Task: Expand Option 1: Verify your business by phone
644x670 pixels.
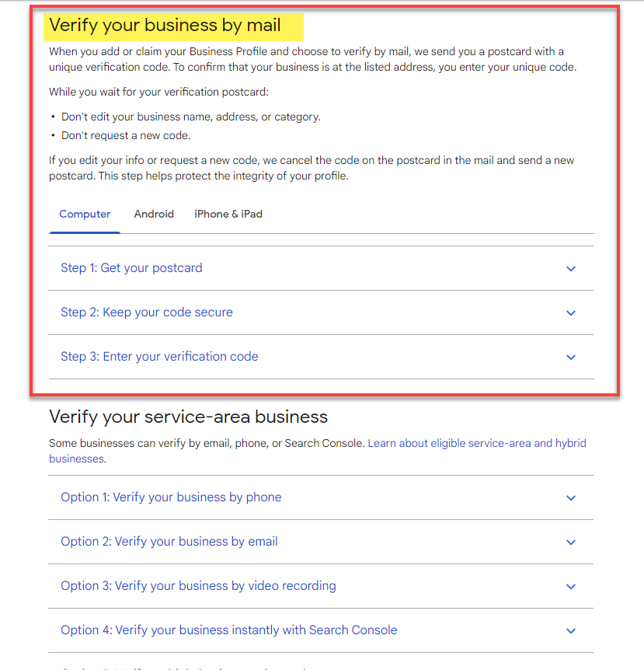Action: (170, 497)
